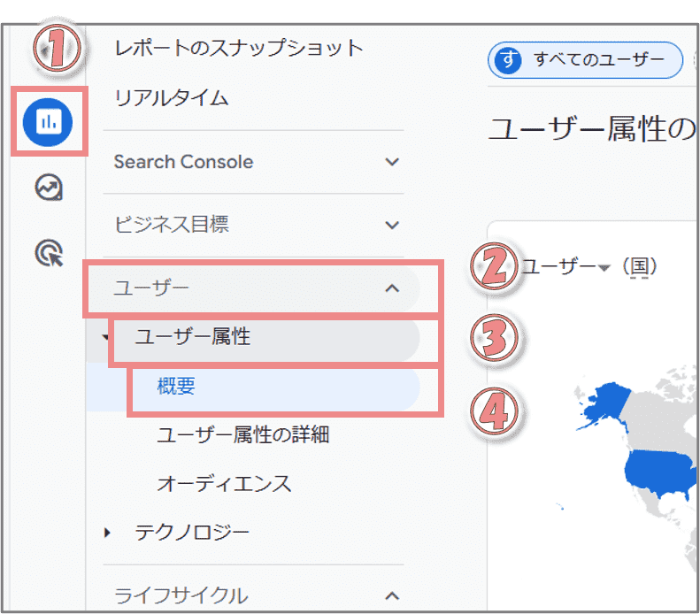Expand the ビジネス目標 section chevron
This screenshot has height=614, width=700.
392,225
